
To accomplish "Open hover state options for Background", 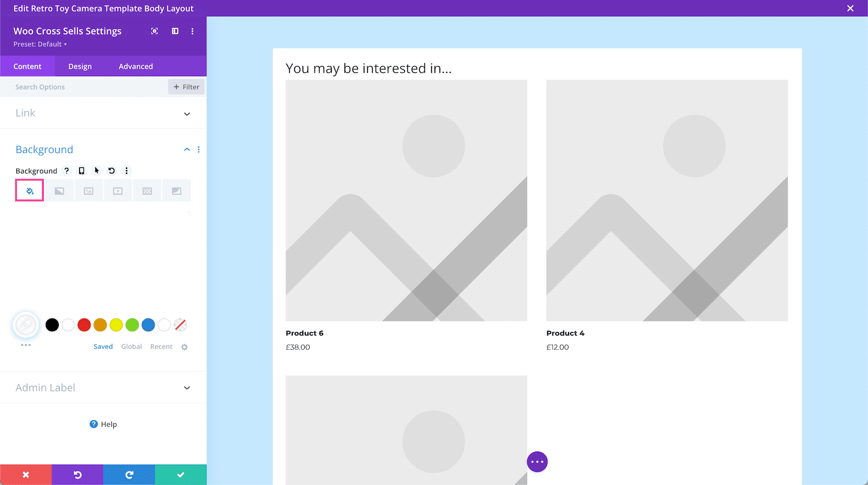I will click(x=96, y=171).
